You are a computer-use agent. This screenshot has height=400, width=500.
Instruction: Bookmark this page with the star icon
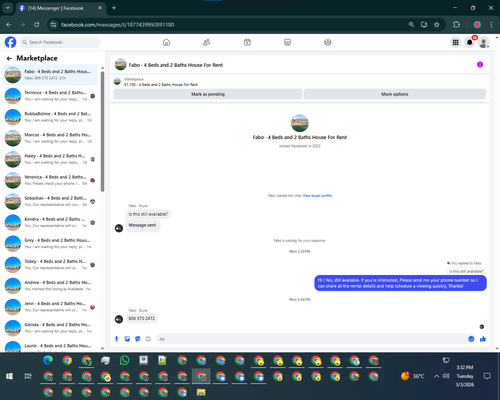(437, 25)
